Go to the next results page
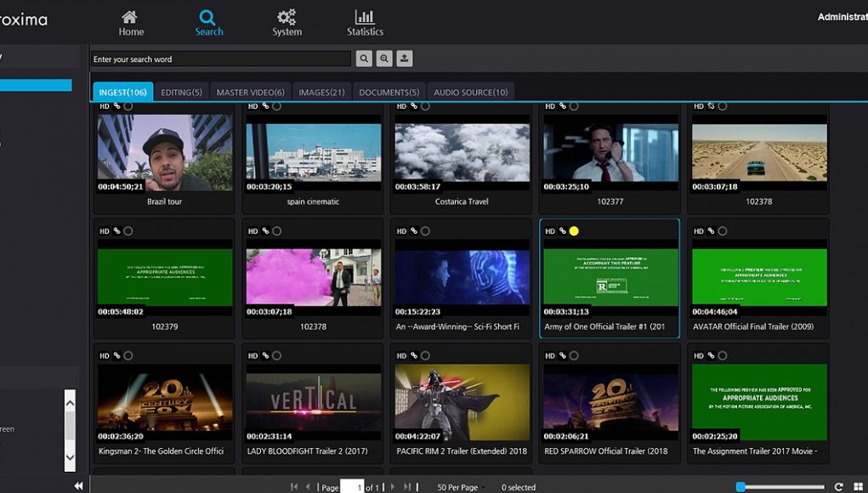Image resolution: width=868 pixels, height=493 pixels. 393,487
